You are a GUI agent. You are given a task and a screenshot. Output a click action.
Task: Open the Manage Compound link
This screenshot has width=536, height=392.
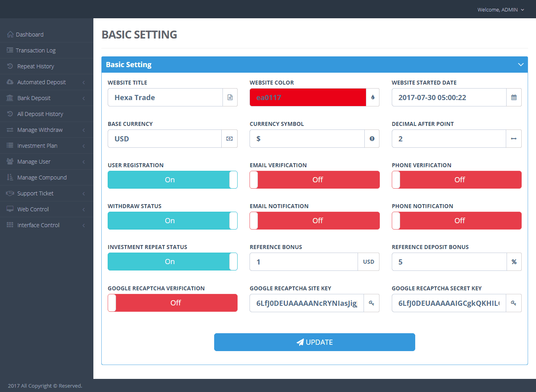click(x=42, y=178)
